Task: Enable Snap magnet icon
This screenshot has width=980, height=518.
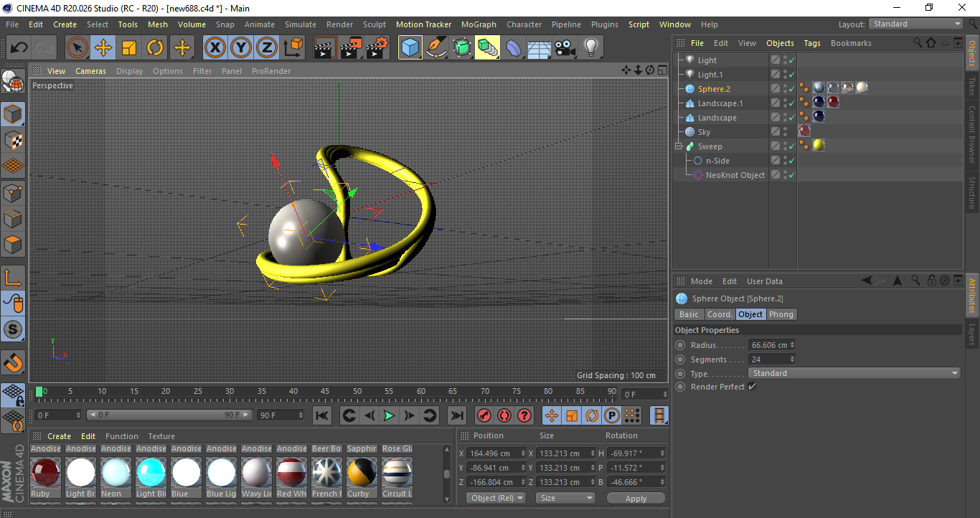Action: coord(13,362)
